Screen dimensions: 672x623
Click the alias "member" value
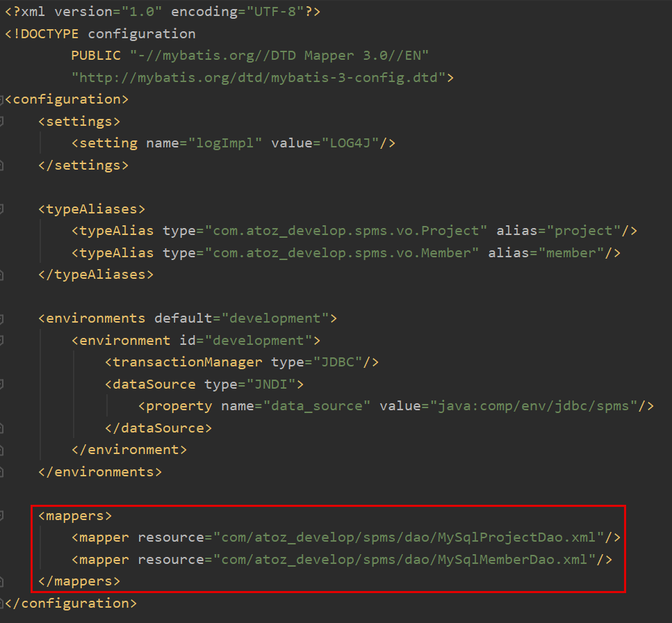point(571,253)
